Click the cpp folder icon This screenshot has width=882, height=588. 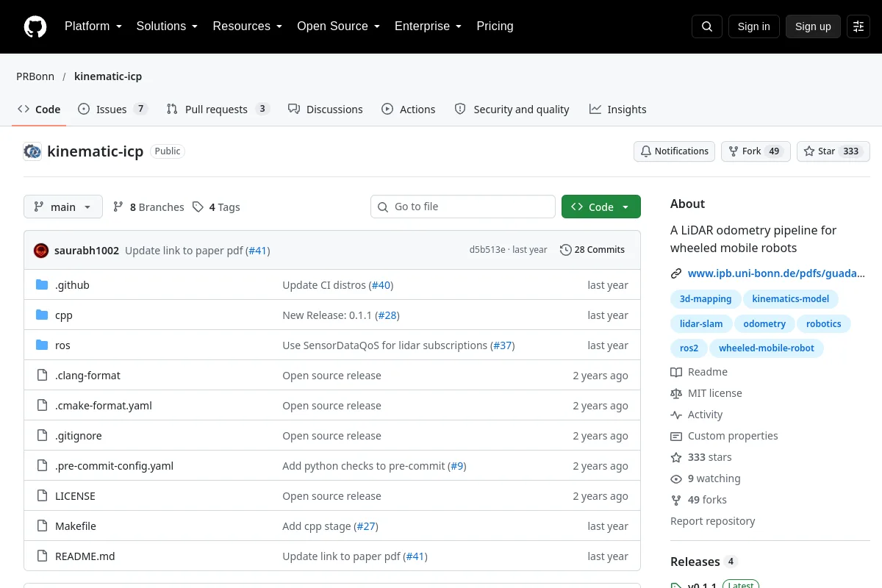pos(42,315)
